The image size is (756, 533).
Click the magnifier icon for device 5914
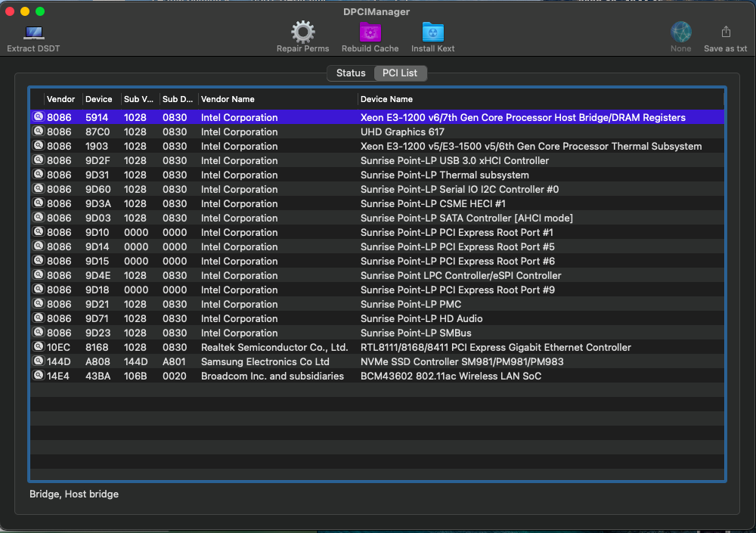(38, 116)
